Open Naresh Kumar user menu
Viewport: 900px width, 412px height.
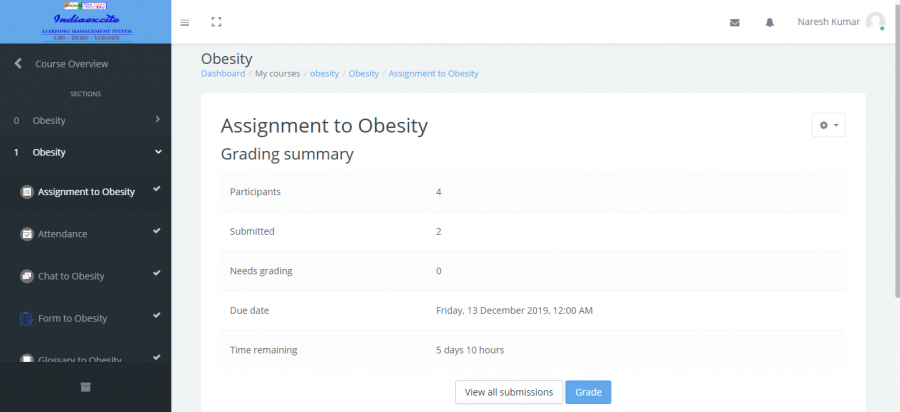click(840, 21)
